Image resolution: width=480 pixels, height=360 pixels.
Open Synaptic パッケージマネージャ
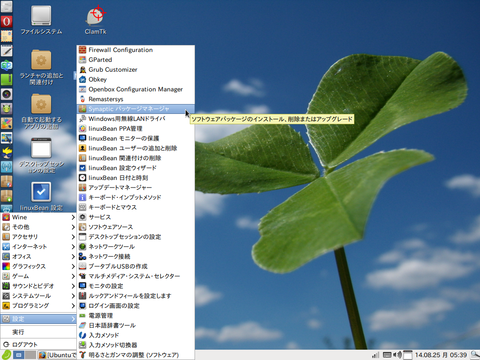point(136,109)
